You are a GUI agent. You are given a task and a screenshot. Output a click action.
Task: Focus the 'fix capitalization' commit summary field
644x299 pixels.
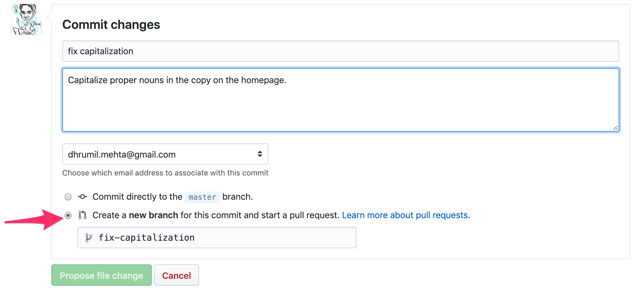click(x=340, y=51)
